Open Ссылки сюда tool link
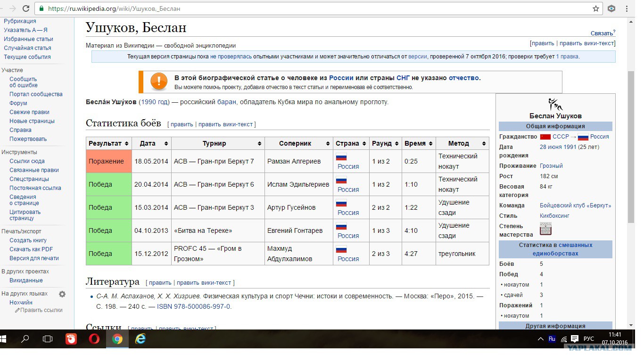Screen dimensions: 644x362 tap(27, 161)
